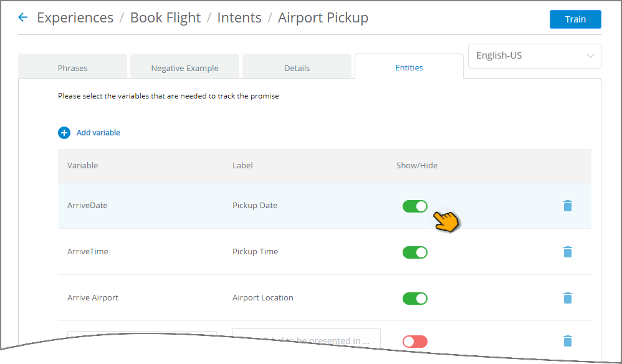Delete the ArriveTime variable with trash icon

(568, 252)
